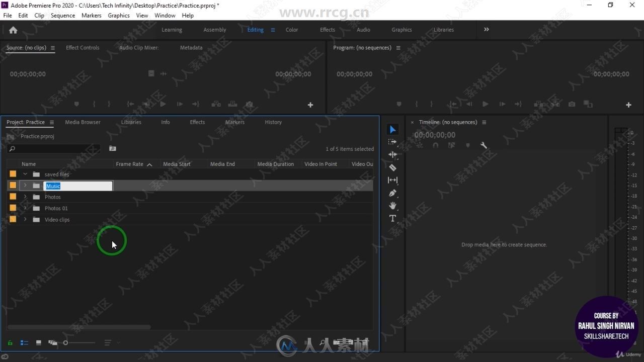Go to the Home screen icon
Screen dimensions: 644x362
[x=13, y=30]
